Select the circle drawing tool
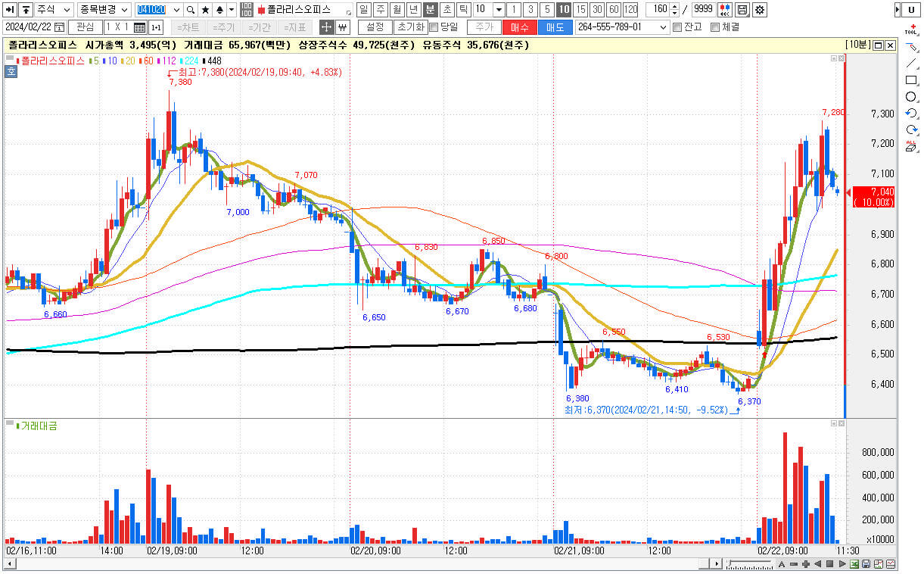Image resolution: width=924 pixels, height=574 pixels. tap(912, 97)
